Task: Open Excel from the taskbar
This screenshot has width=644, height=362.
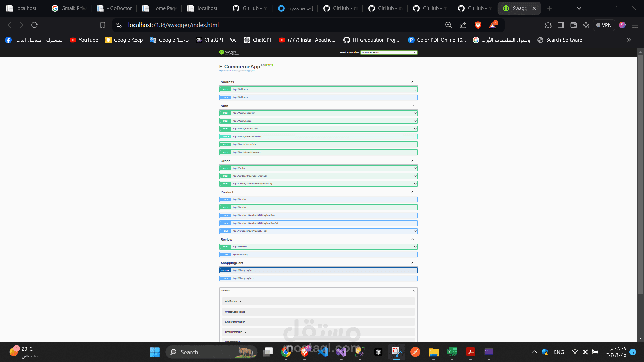Action: click(x=452, y=352)
